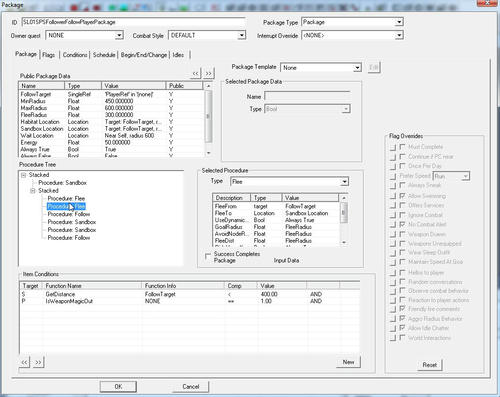
Task: Click the '>>' button below Item Conditions
Action: click(38, 362)
